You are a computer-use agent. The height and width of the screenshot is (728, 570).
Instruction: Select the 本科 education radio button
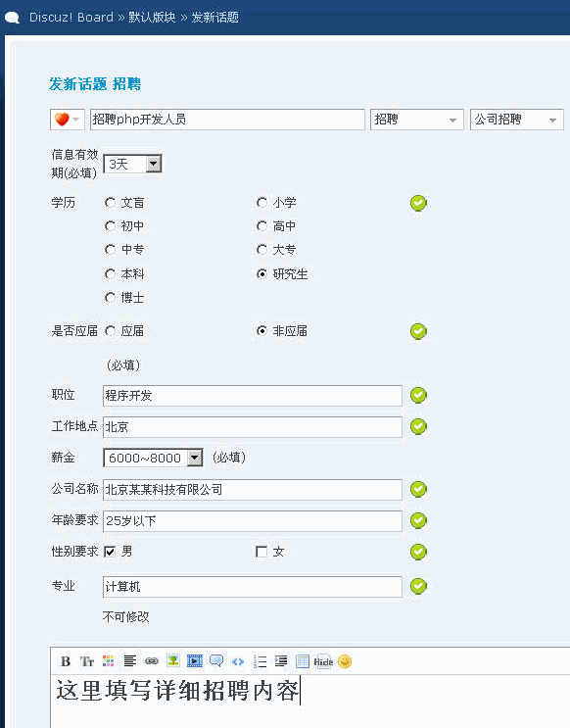[x=110, y=274]
